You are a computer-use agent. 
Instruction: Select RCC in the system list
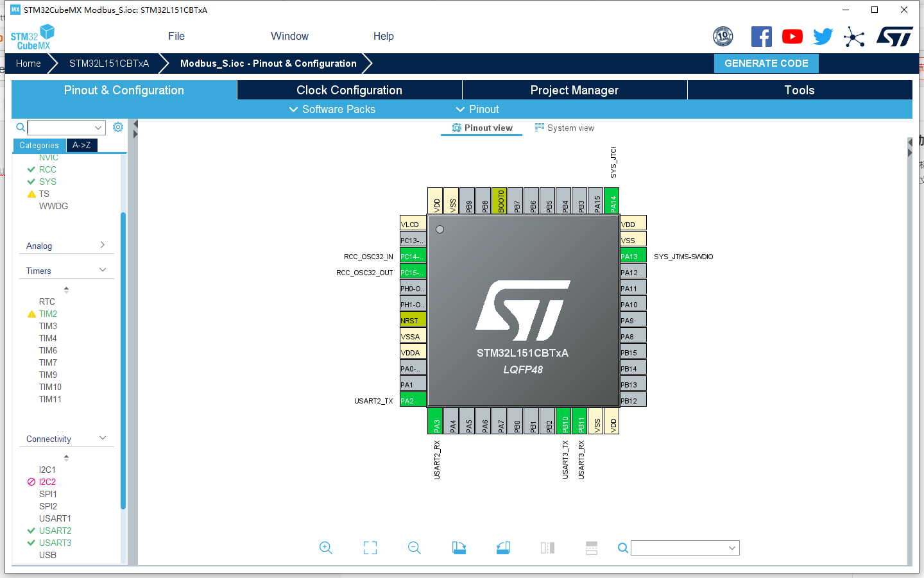coord(47,169)
